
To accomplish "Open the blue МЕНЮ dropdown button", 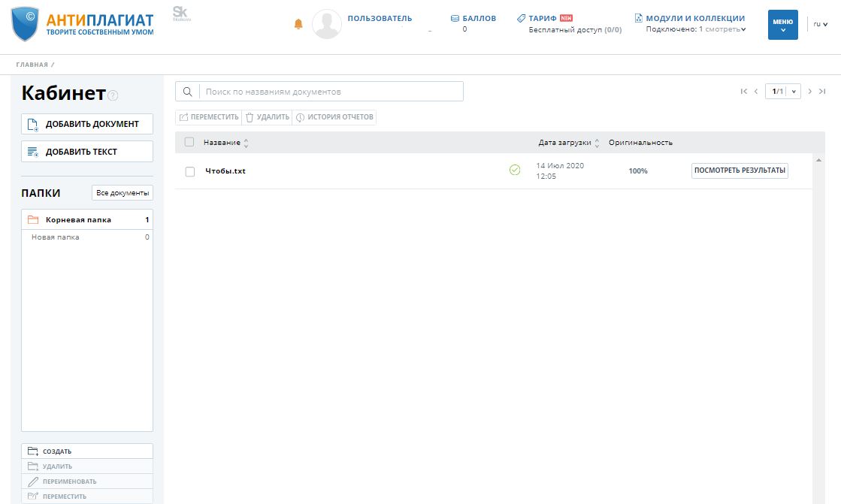I will click(x=783, y=25).
